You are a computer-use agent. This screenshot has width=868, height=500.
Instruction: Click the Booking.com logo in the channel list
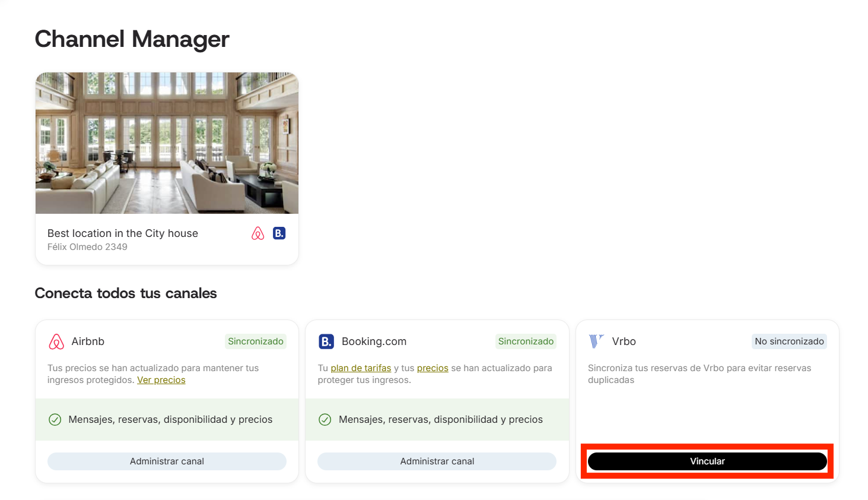pyautogui.click(x=326, y=341)
